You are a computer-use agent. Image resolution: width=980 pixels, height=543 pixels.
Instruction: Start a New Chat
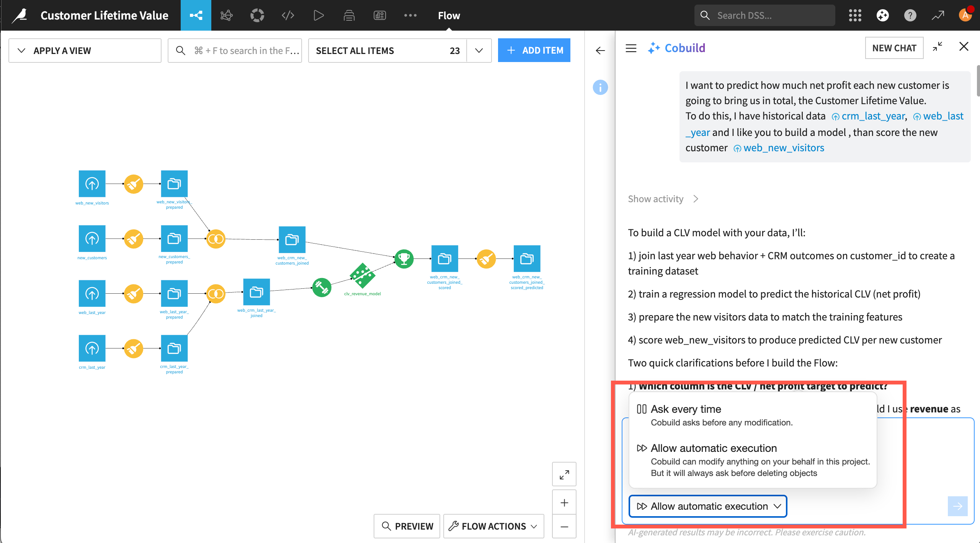pos(894,48)
